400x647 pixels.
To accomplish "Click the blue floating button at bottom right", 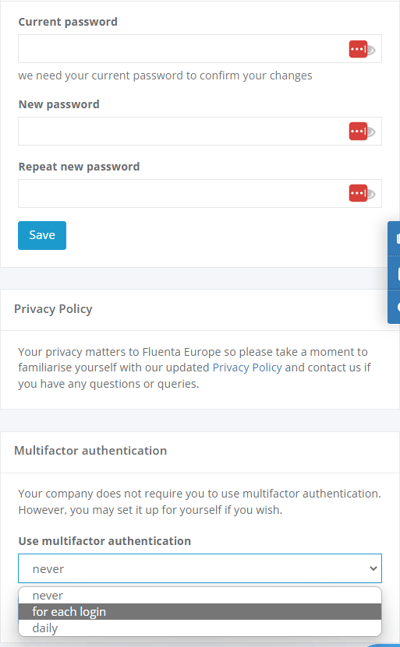I will click(x=384, y=645).
